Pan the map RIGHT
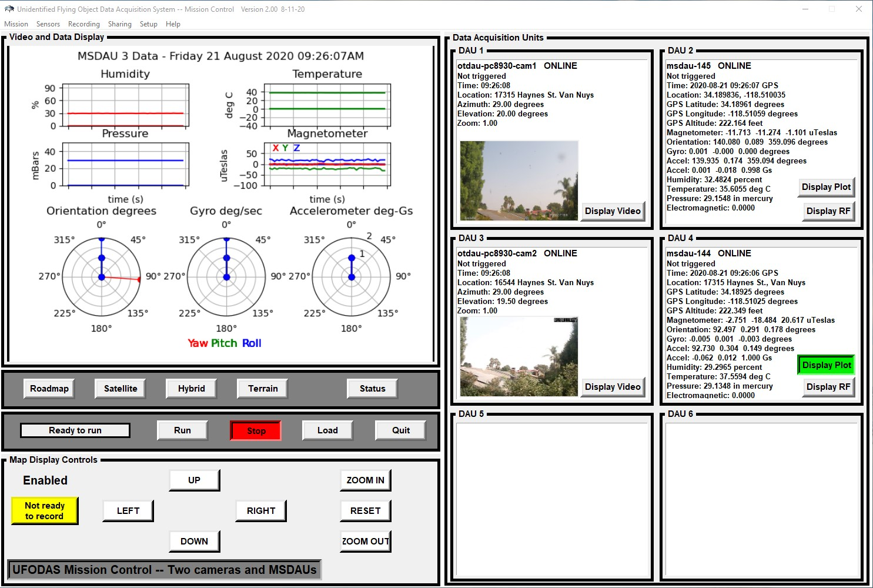Image resolution: width=873 pixels, height=588 pixels. (x=261, y=511)
